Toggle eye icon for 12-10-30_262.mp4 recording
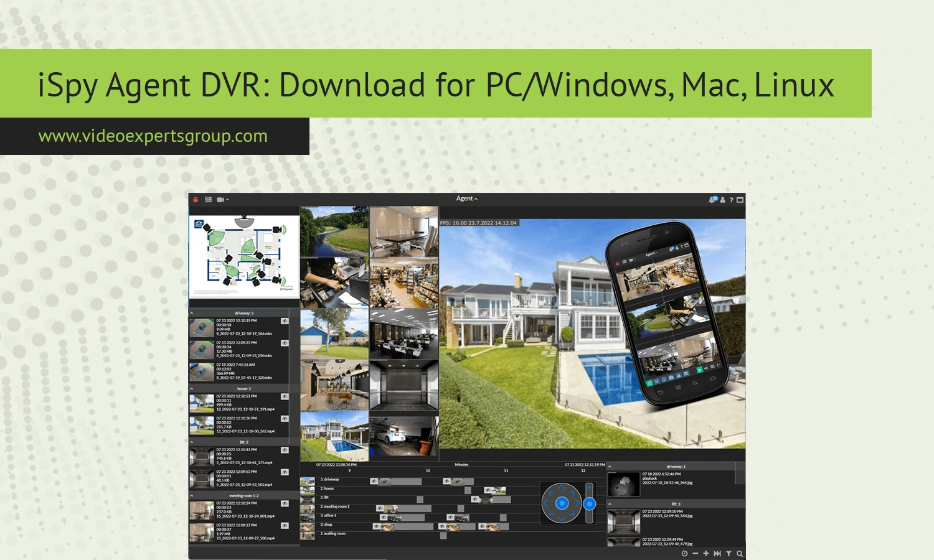 [x=285, y=418]
